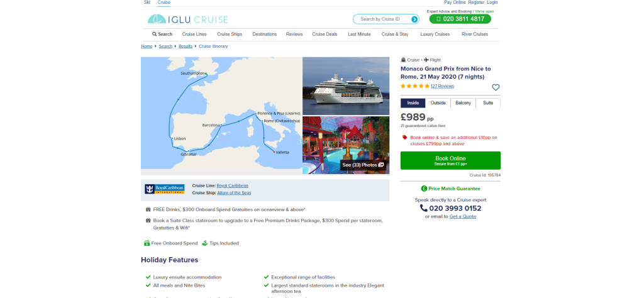Open the Allure of the Seas link
The image size is (644, 298).
click(x=234, y=192)
